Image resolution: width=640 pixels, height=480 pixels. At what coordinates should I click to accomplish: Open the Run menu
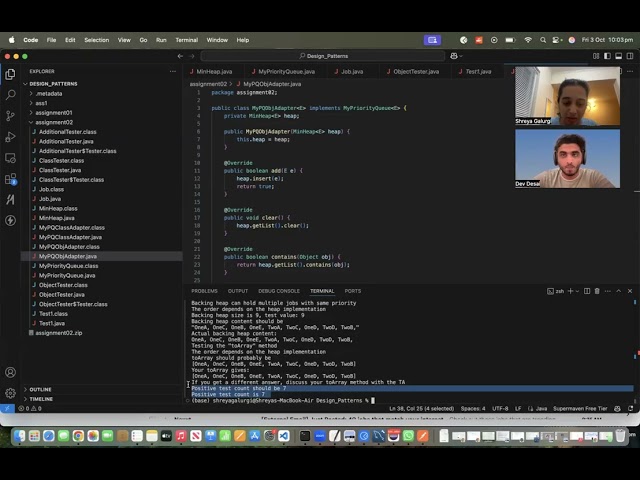[x=161, y=40]
